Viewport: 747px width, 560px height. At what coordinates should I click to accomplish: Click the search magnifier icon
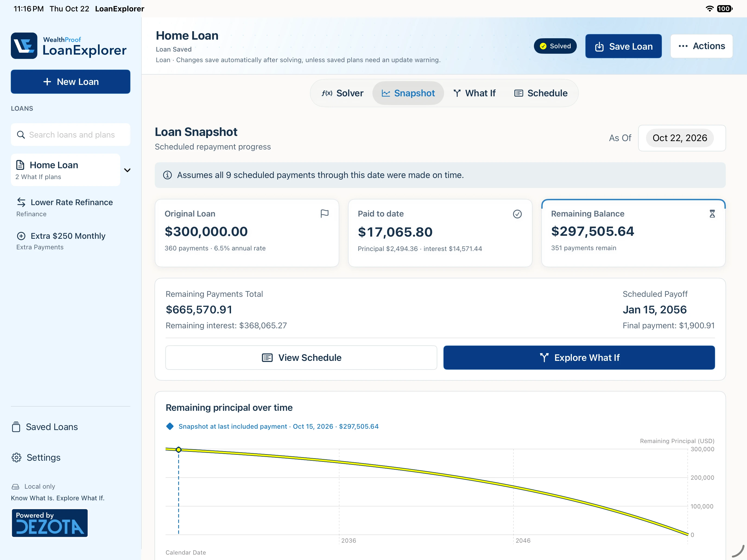tap(21, 135)
